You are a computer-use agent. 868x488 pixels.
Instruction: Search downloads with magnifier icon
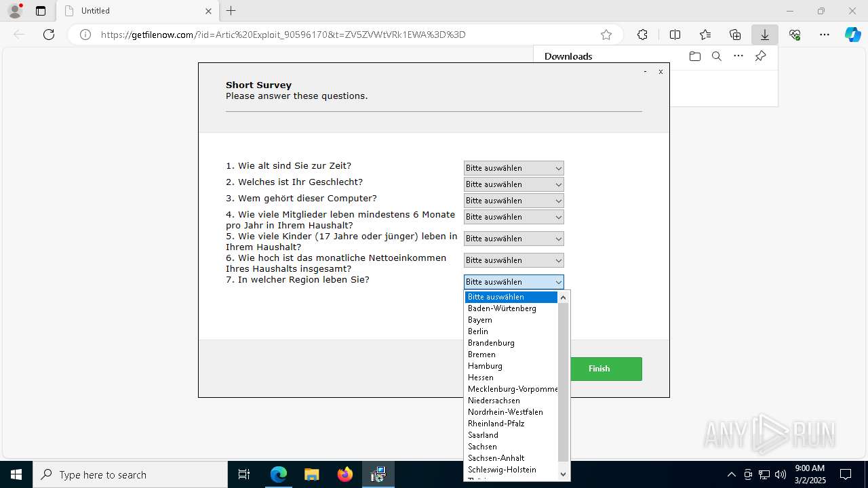716,56
